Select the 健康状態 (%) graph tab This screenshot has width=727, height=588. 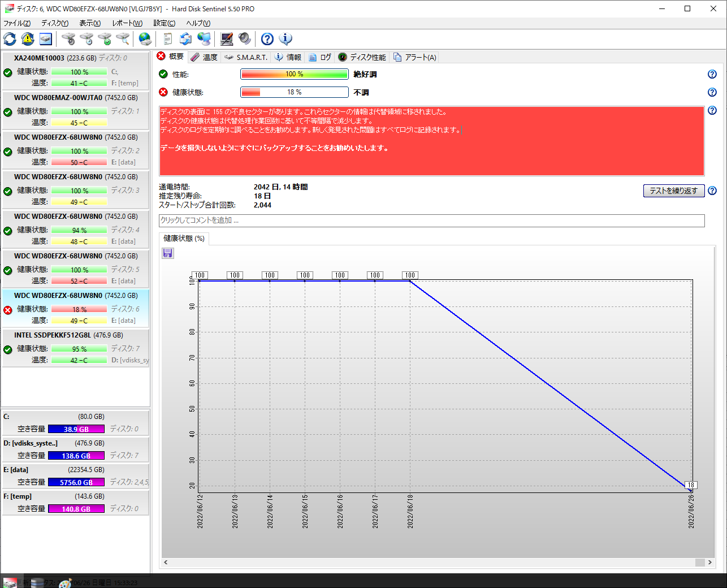click(184, 239)
